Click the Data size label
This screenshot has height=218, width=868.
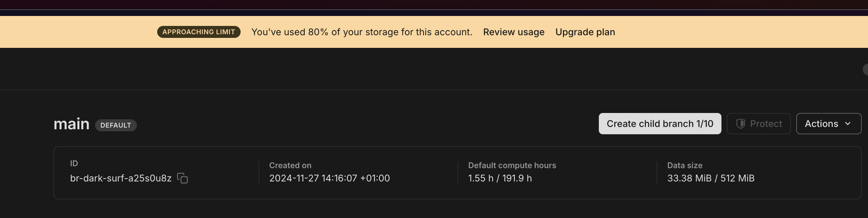coord(684,165)
